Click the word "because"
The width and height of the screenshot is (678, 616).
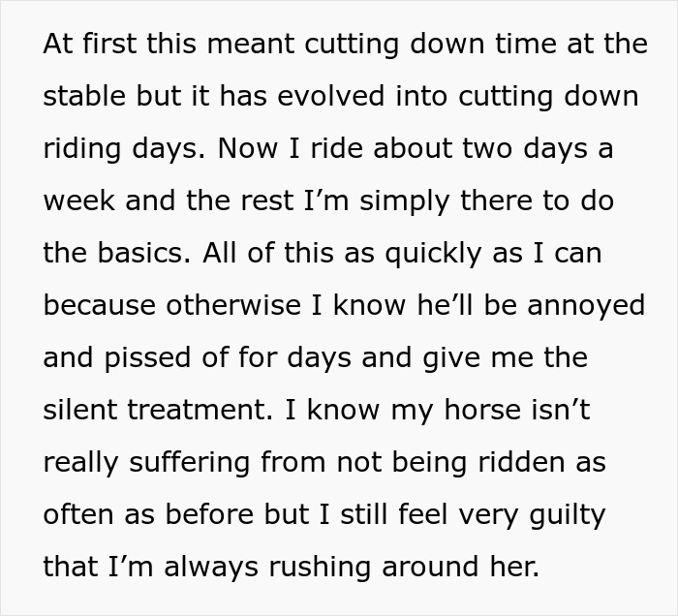[x=100, y=306]
